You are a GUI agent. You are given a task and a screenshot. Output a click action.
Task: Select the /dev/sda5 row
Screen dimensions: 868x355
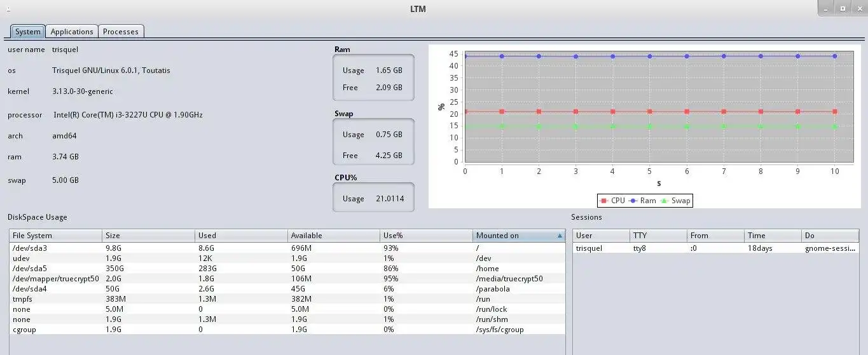[287, 268]
